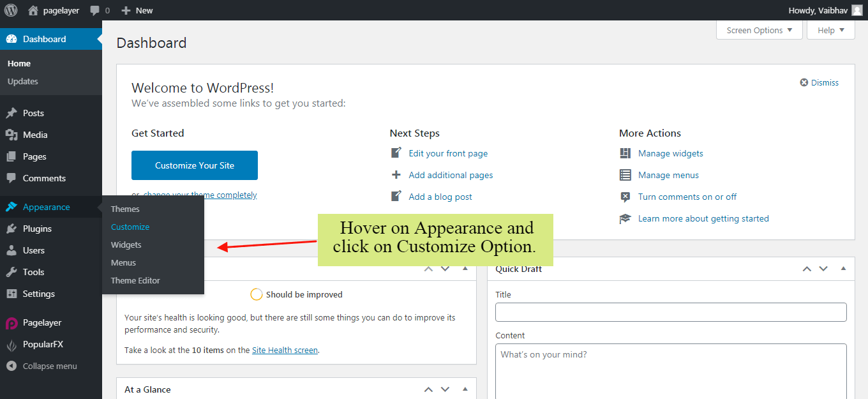Click the Posts pushpin icon
This screenshot has height=399, width=868.
pos(11,113)
